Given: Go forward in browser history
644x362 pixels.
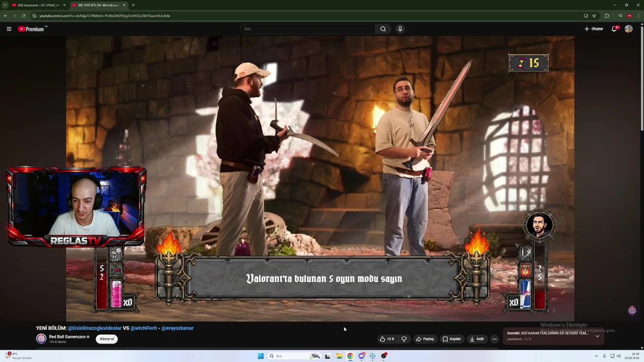Looking at the screenshot, I should point(14,16).
